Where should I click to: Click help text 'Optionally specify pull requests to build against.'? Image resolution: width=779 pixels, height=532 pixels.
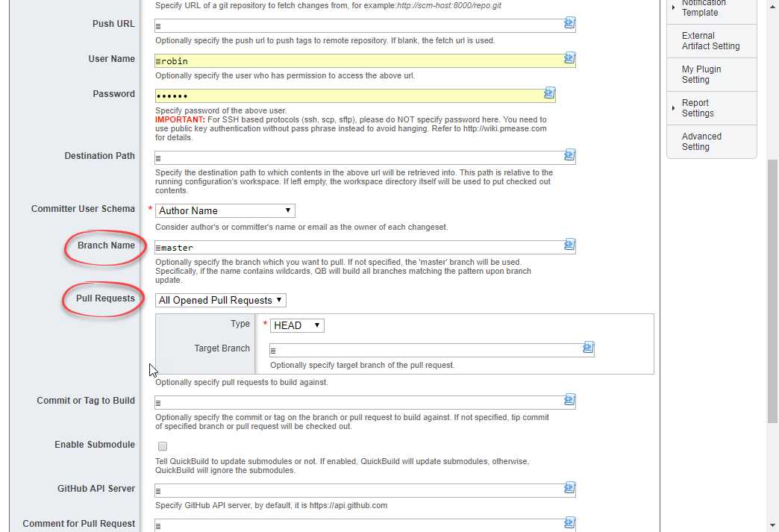[242, 383]
